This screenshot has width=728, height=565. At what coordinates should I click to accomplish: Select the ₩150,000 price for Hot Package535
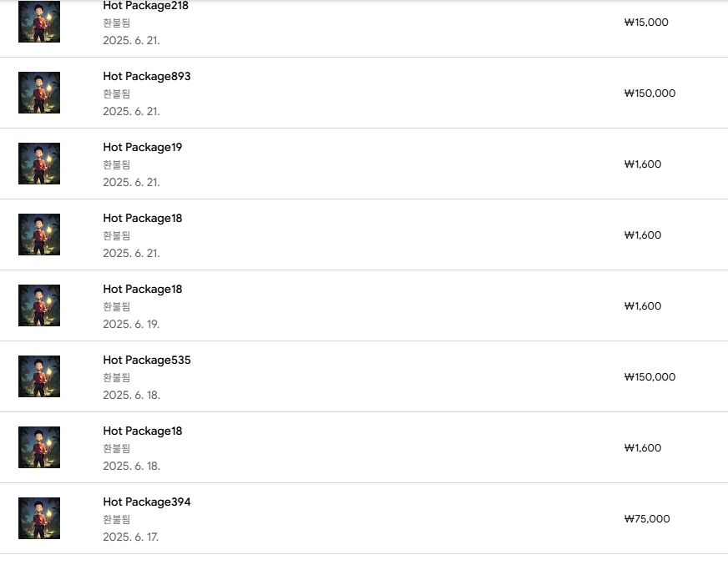click(x=650, y=377)
